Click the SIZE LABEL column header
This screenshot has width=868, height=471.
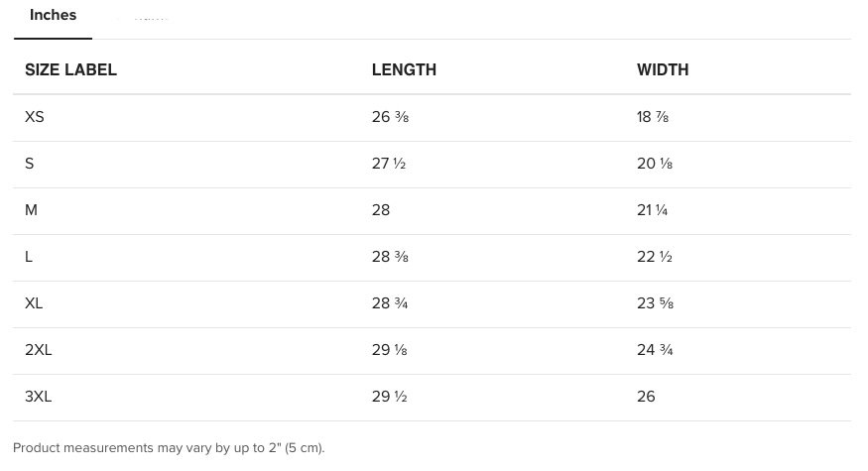click(x=70, y=69)
